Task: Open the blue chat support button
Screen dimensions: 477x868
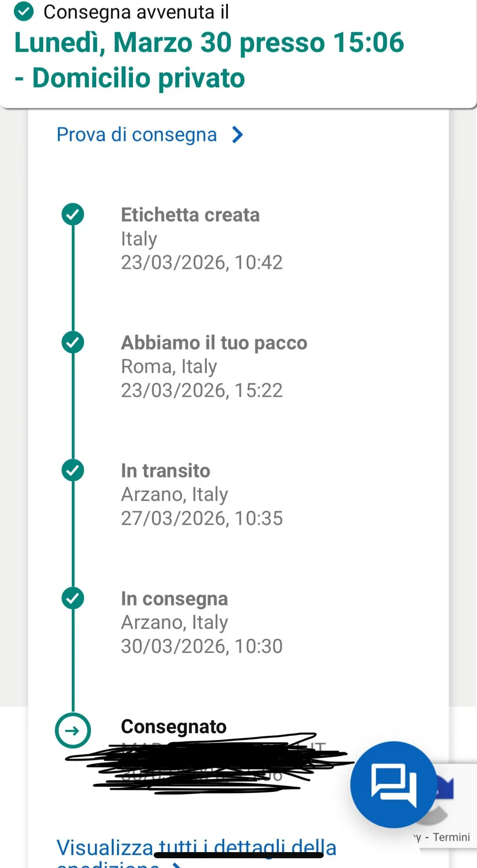Action: [393, 784]
